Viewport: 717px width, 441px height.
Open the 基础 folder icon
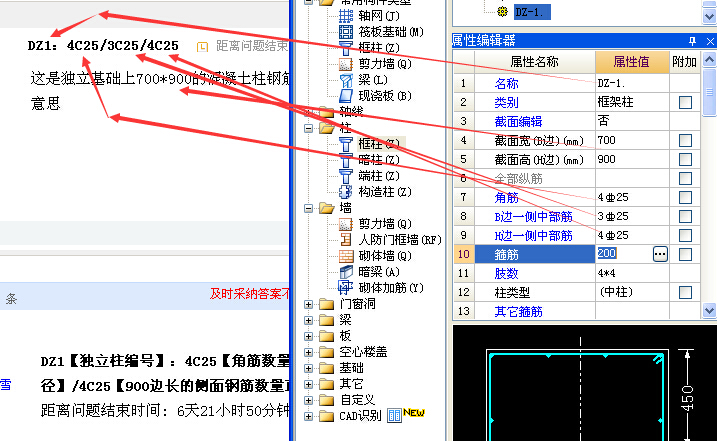[326, 368]
